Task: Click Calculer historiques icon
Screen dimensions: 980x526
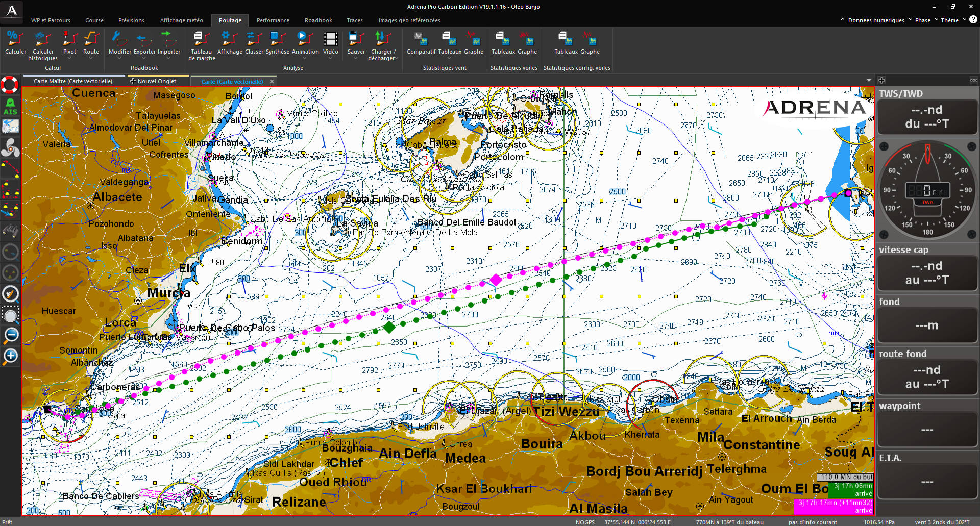Action: 43,38
